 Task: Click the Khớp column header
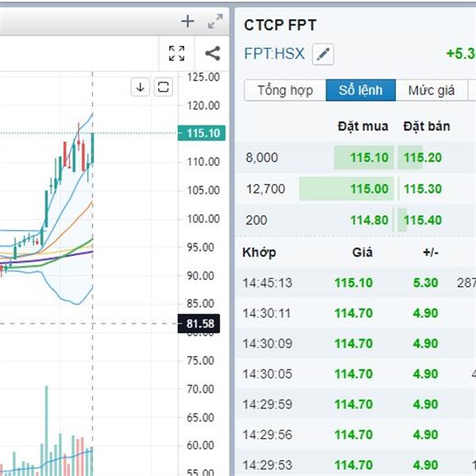pos(259,253)
